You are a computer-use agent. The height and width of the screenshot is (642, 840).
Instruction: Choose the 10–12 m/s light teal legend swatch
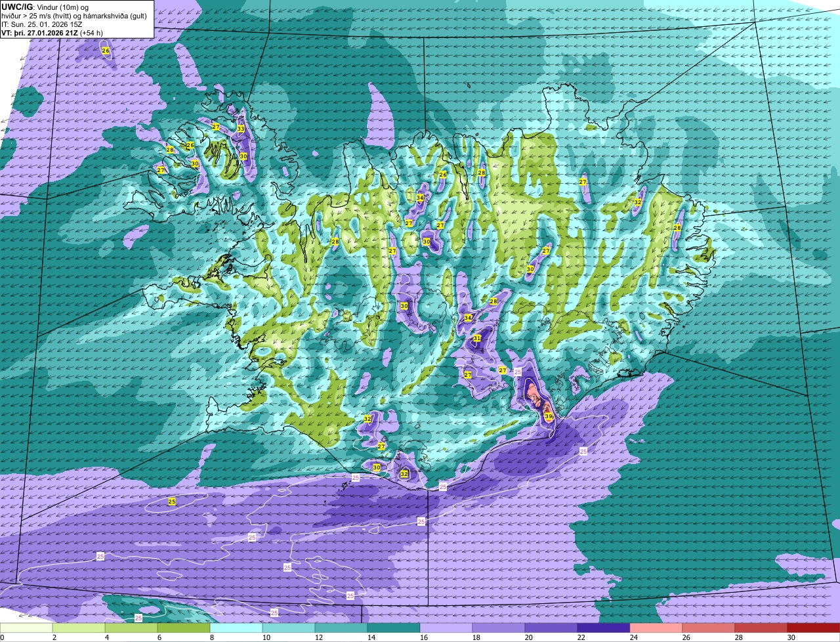pyautogui.click(x=289, y=628)
